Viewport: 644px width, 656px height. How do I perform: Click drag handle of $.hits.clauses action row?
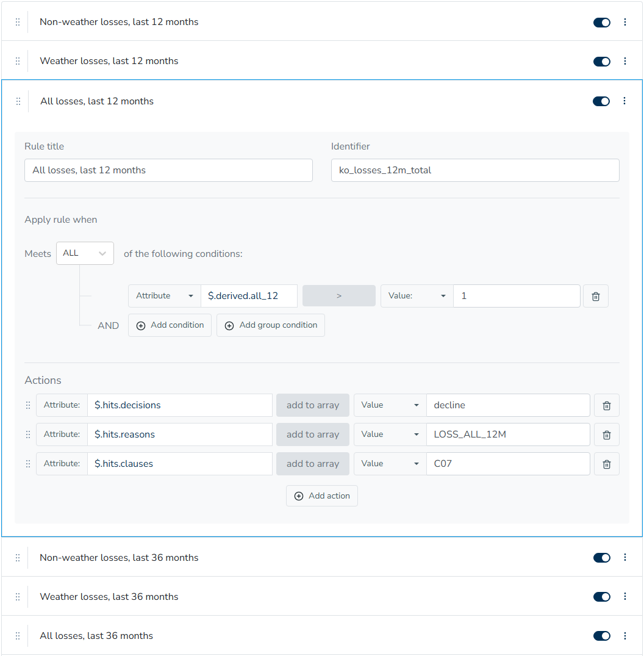[x=28, y=464]
